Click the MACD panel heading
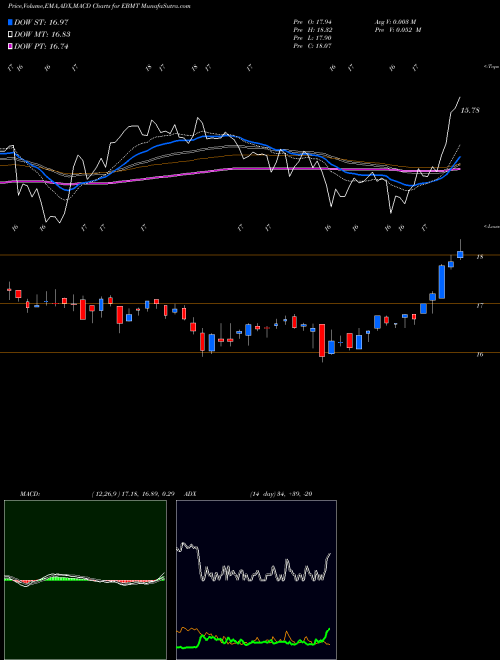The height and width of the screenshot is (660, 500). point(29,494)
